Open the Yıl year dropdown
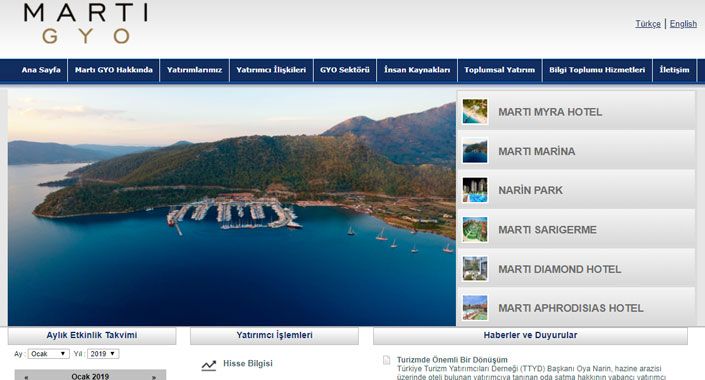This screenshot has width=705, height=380. (103, 354)
